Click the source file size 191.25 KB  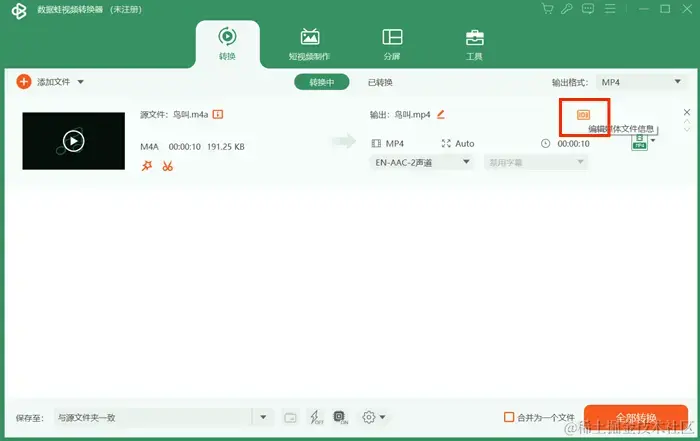pos(225,146)
